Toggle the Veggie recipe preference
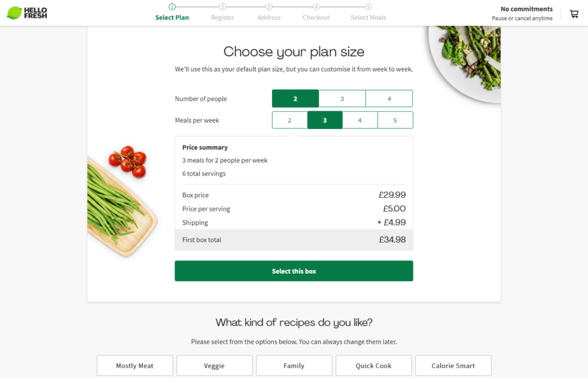 click(214, 365)
